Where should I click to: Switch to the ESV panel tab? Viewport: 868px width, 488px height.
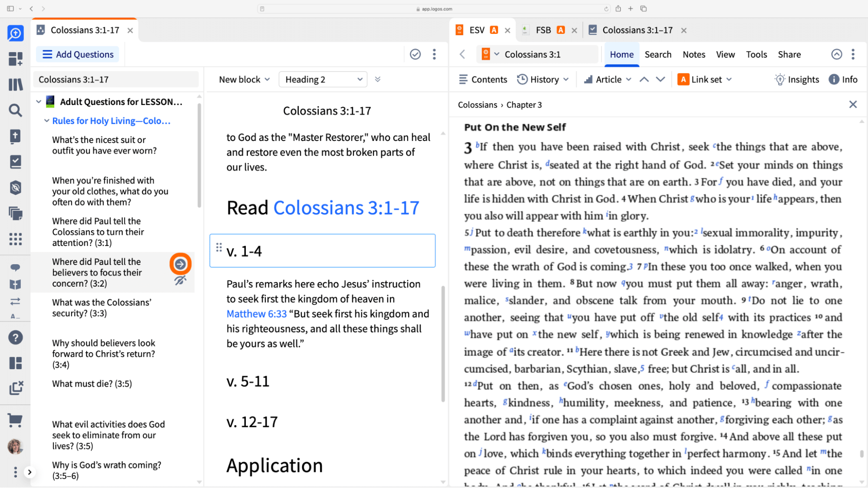[477, 30]
